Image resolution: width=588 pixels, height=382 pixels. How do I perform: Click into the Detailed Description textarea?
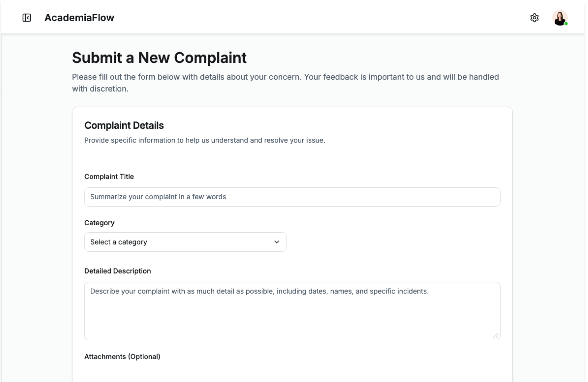pyautogui.click(x=292, y=315)
